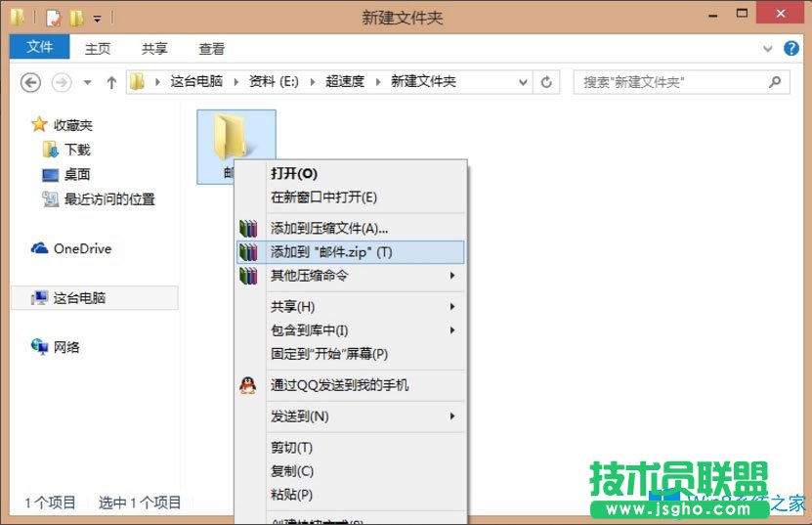Select 收藏夹 in navigation pane
812x525 pixels.
point(73,125)
